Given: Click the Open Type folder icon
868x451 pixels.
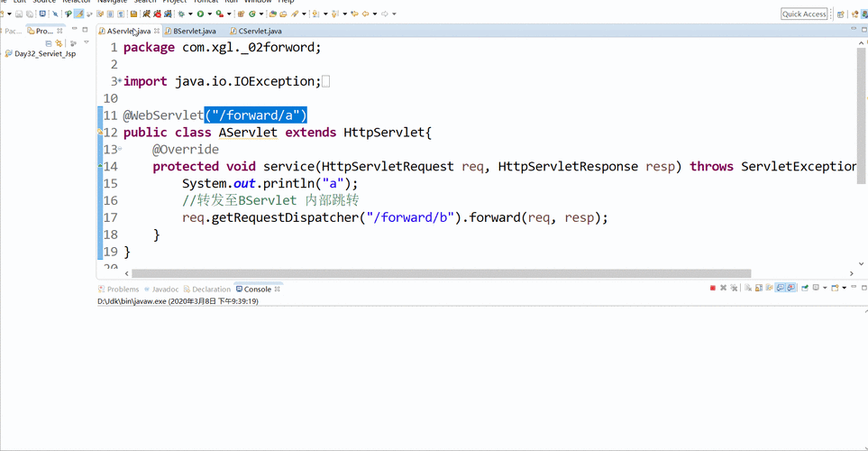Looking at the screenshot, I should point(273,14).
